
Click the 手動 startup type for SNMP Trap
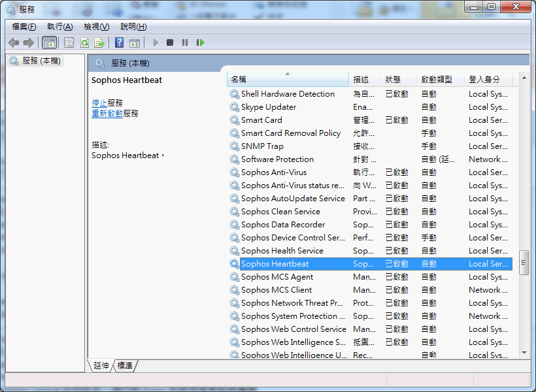429,146
